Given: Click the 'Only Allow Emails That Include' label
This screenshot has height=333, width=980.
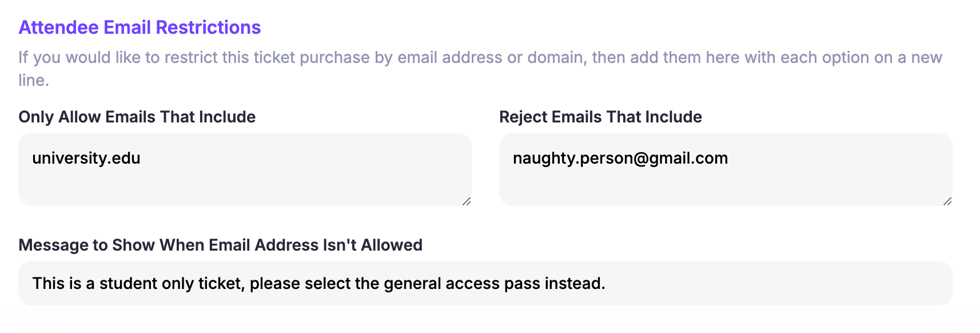Looking at the screenshot, I should 137,117.
